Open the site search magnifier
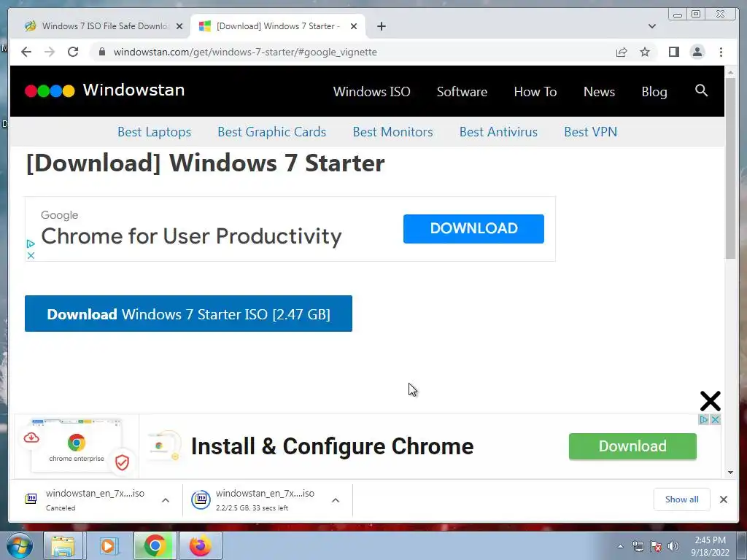 701,90
